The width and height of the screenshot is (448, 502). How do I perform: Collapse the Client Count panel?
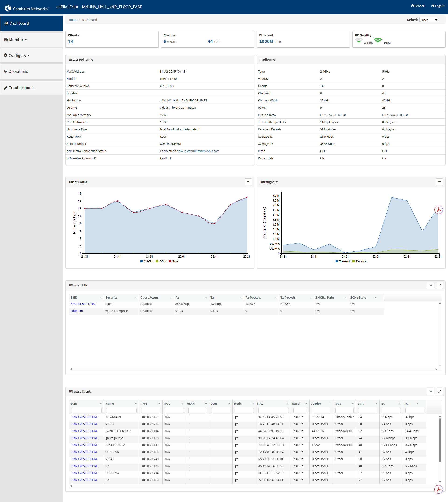pos(248,182)
